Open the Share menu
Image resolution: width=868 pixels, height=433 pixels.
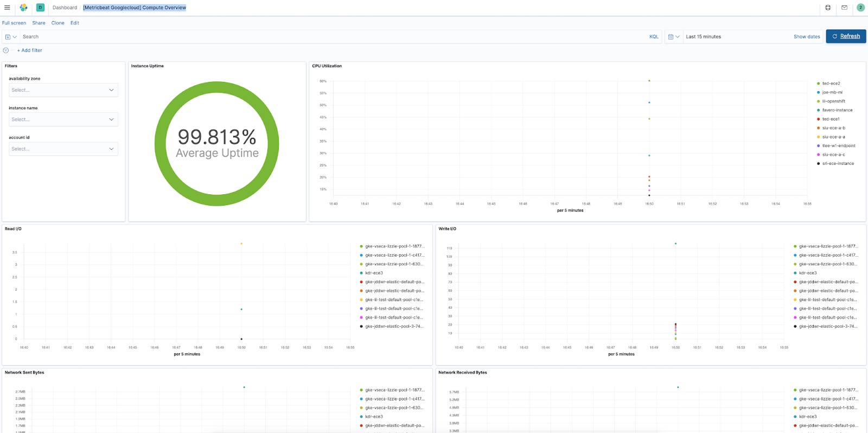(39, 23)
